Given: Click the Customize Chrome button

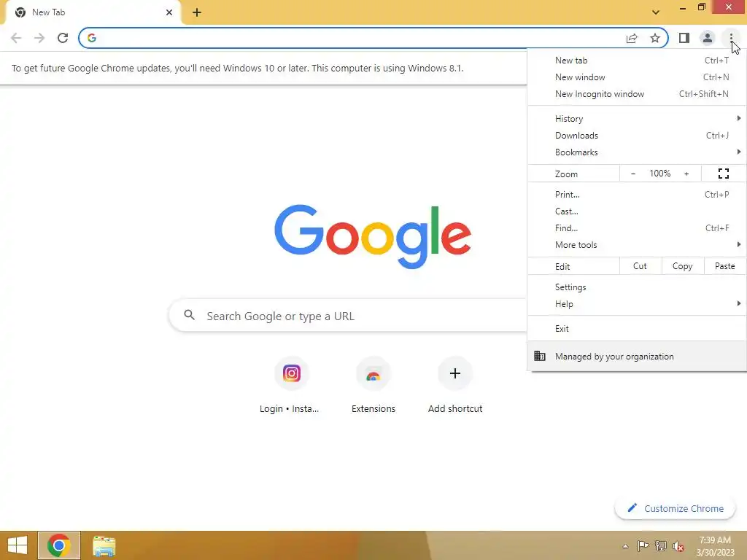Looking at the screenshot, I should pos(675,508).
